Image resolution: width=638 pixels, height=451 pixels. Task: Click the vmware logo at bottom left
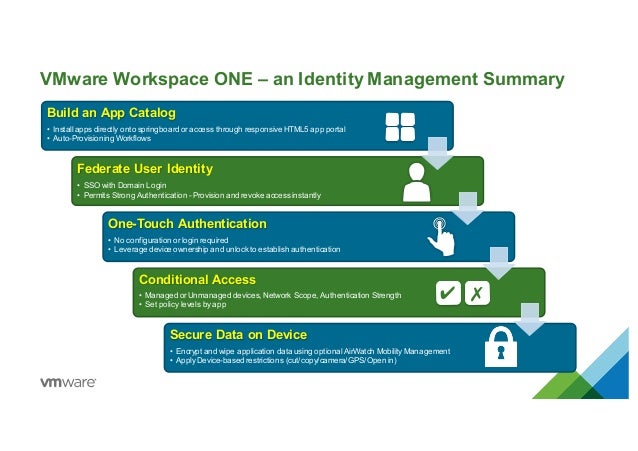(x=68, y=382)
